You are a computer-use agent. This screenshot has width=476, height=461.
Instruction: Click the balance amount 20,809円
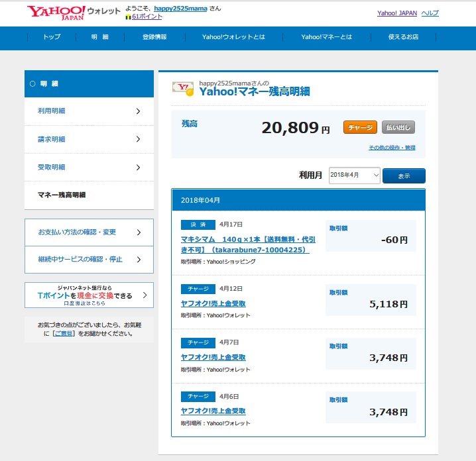click(296, 128)
